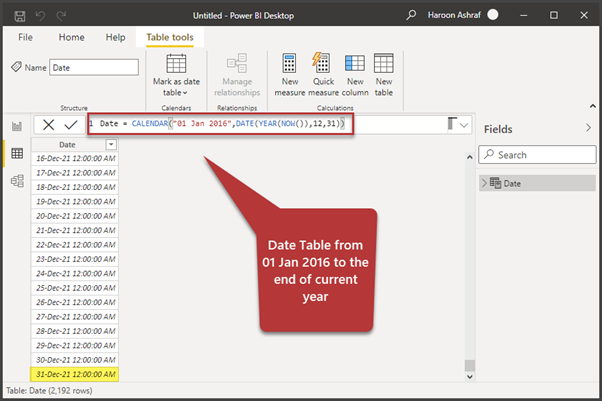Select the 16-Dec-21 row
The height and width of the screenshot is (401, 602).
click(x=75, y=158)
